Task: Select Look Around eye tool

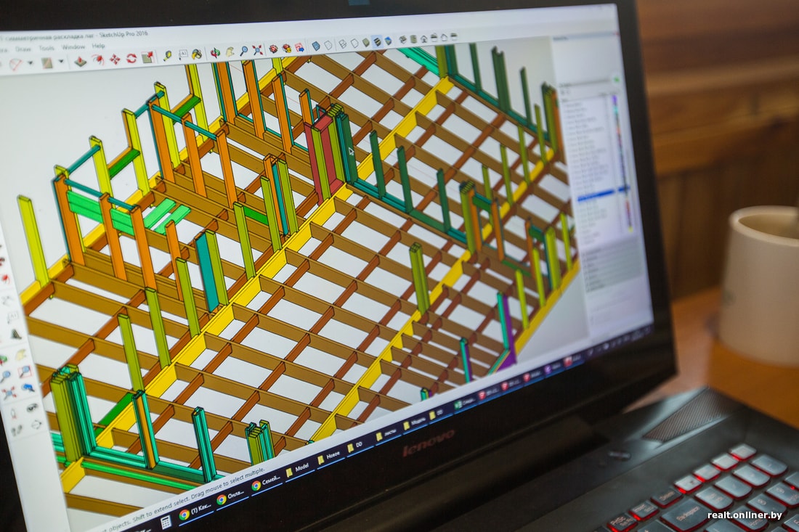Action: tap(32, 408)
